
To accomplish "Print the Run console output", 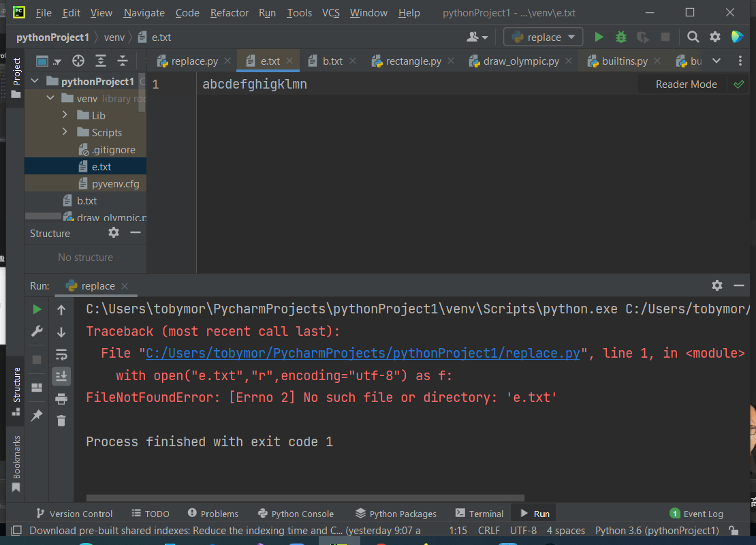I will point(61,399).
